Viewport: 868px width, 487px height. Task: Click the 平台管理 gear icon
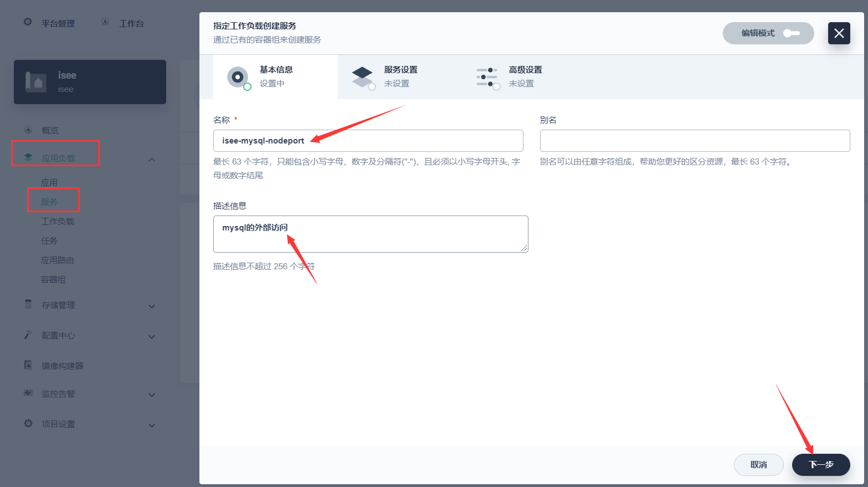click(28, 22)
